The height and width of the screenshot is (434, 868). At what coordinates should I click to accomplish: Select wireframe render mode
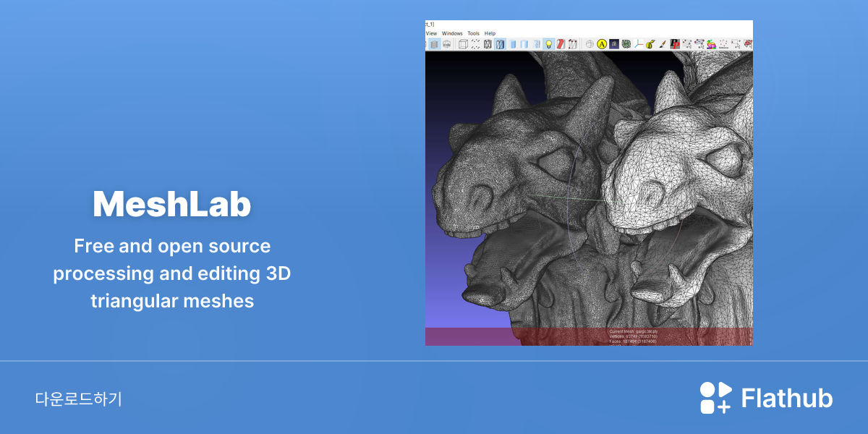click(488, 44)
